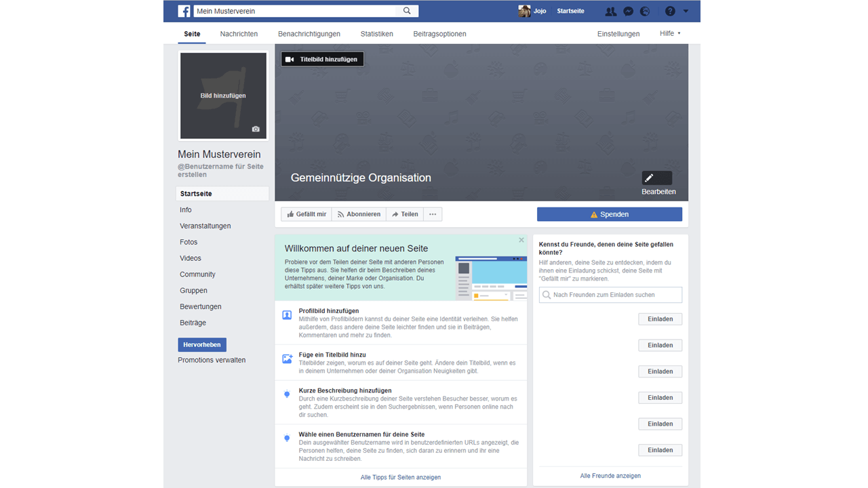868x488 pixels.
Task: Click Kurze Beschreibung hinzufügen lightbulb icon
Action: (287, 394)
